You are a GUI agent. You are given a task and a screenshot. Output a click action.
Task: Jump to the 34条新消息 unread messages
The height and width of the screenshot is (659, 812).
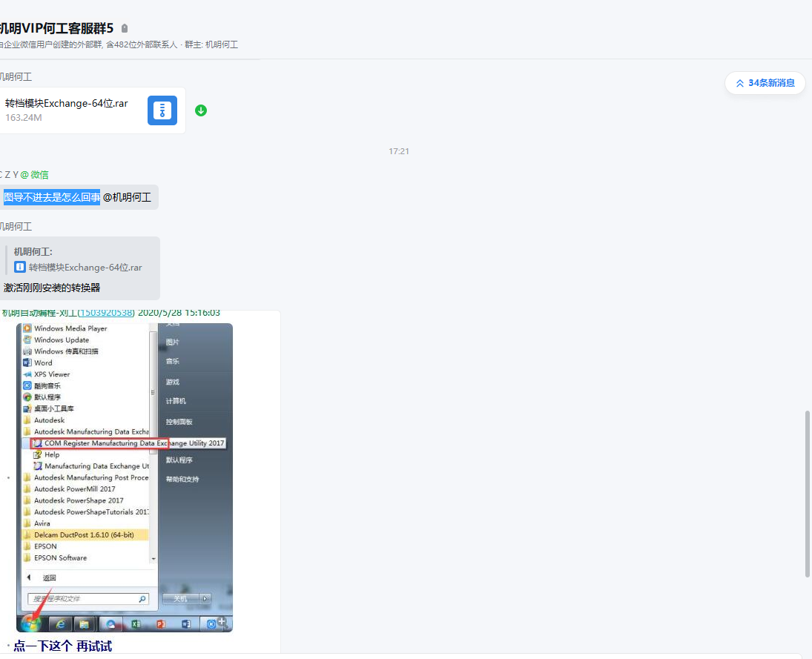click(765, 83)
